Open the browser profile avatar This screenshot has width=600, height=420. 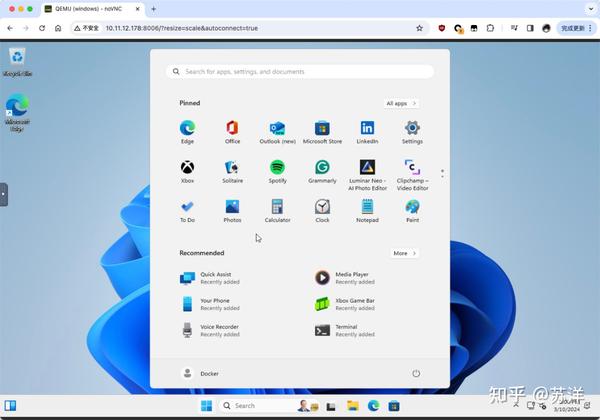546,28
